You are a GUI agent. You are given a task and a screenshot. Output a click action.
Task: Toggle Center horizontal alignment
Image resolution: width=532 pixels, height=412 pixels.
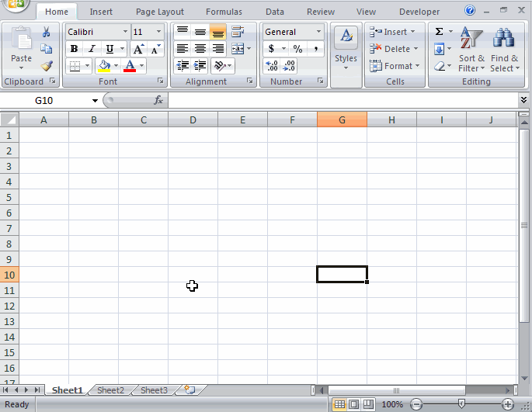click(x=200, y=49)
